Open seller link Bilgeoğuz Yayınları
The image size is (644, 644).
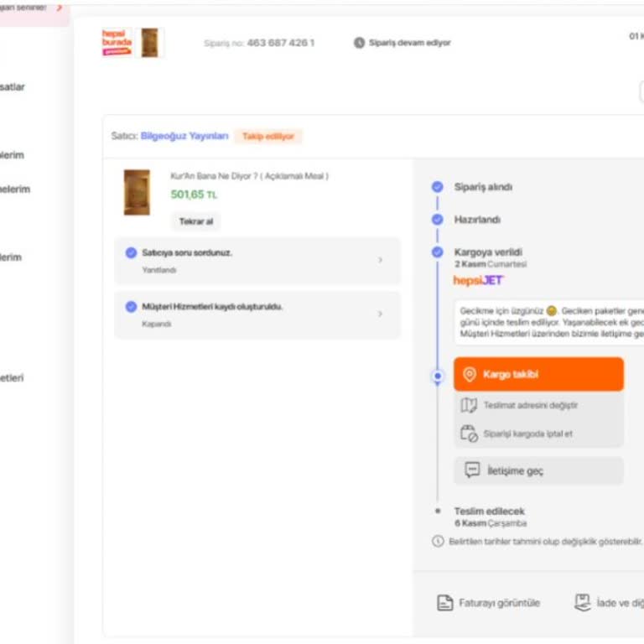(184, 136)
